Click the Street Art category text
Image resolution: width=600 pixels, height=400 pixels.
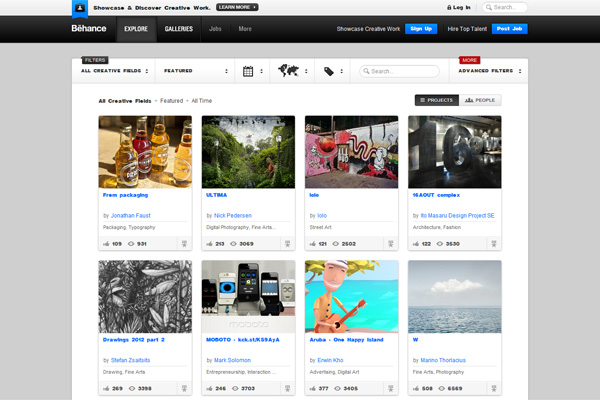pyautogui.click(x=320, y=227)
